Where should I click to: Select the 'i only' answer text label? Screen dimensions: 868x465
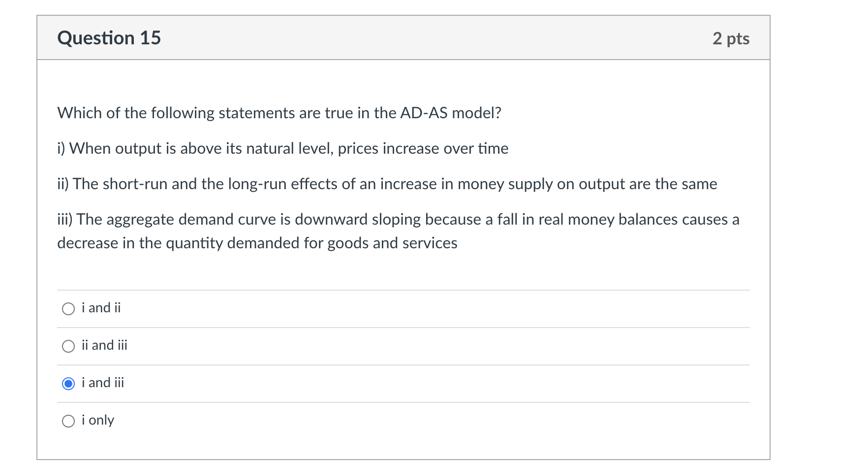97,420
